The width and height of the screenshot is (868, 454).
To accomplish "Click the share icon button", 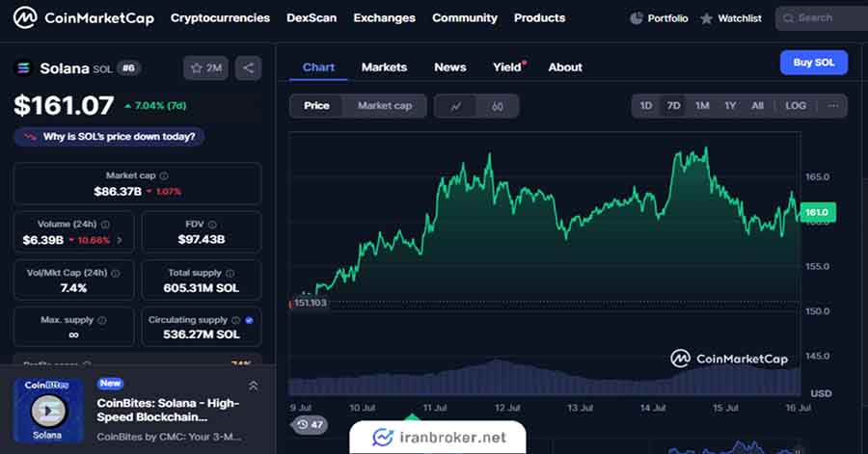I will click(x=248, y=68).
